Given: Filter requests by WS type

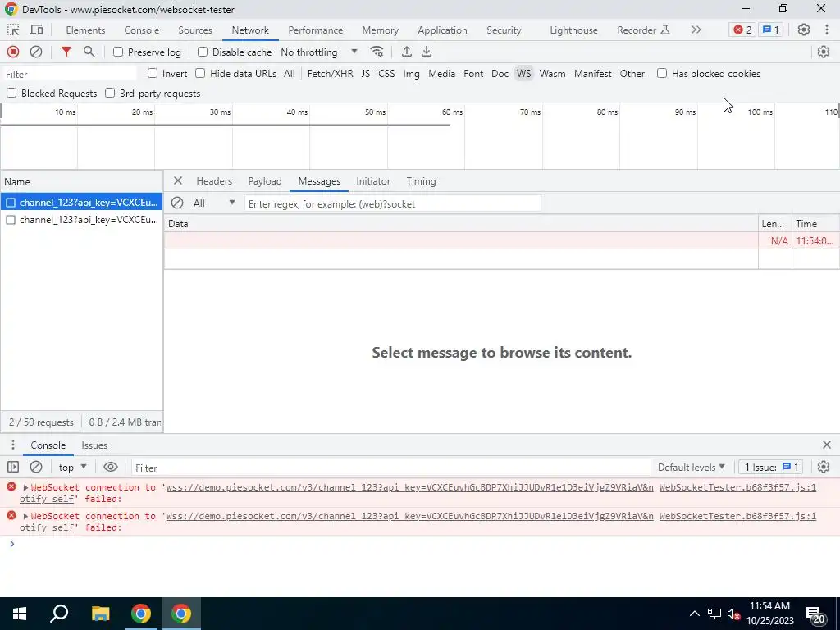Looking at the screenshot, I should point(524,73).
